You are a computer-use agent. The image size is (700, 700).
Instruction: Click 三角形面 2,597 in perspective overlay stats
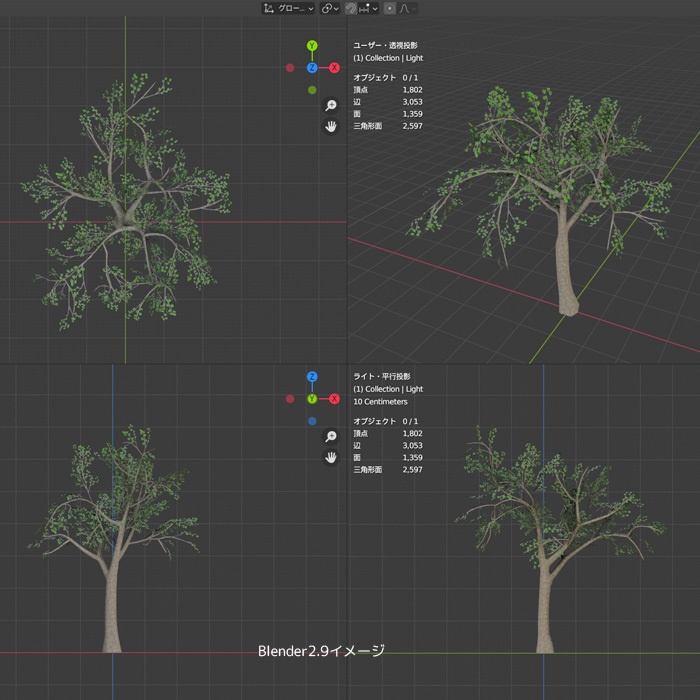pos(388,126)
